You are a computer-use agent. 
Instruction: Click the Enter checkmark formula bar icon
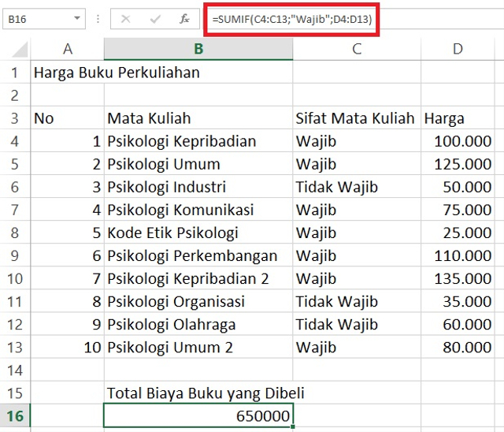155,19
